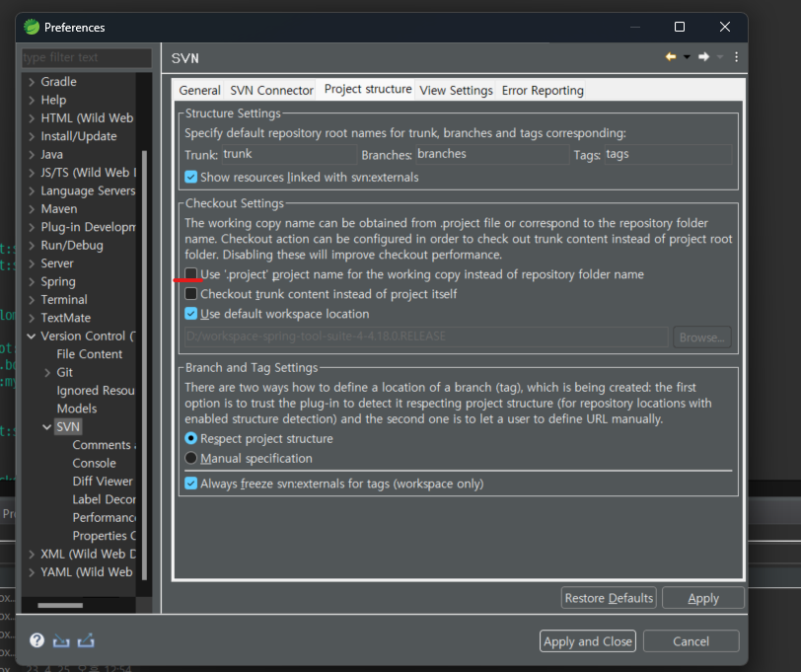Viewport: 801px width, 672px height.
Task: Expand the Maven tree node
Action: click(32, 209)
